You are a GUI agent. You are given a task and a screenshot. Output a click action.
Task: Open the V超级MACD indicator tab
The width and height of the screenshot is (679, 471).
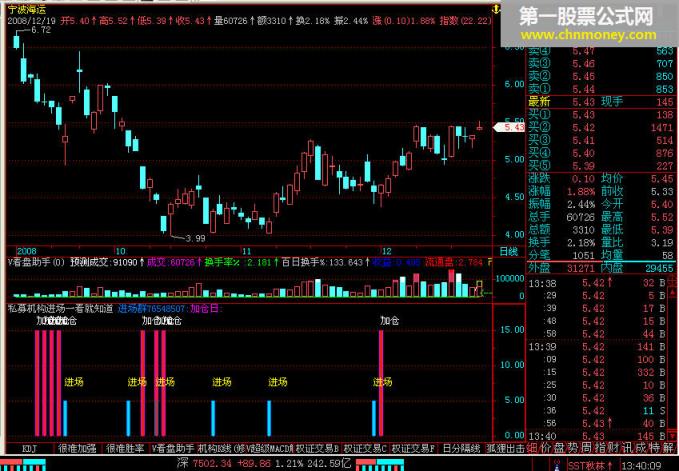[268, 448]
